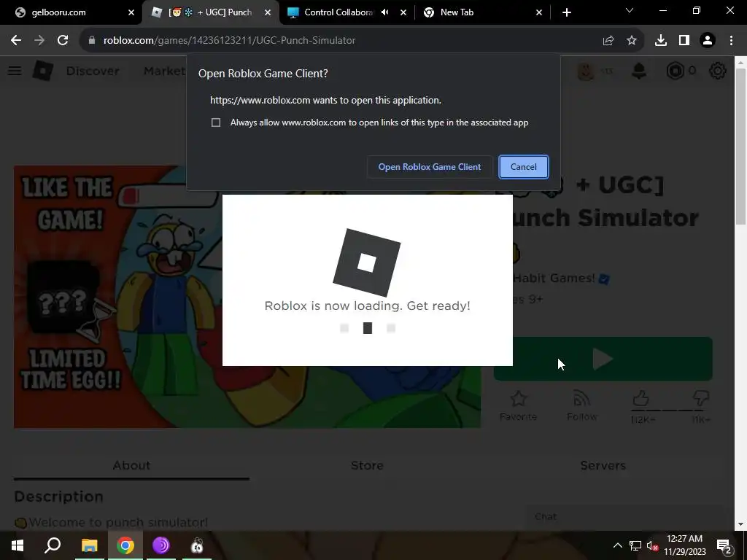The width and height of the screenshot is (747, 560).
Task: Cancel the Open Roblox Game Client dialog
Action: (524, 167)
